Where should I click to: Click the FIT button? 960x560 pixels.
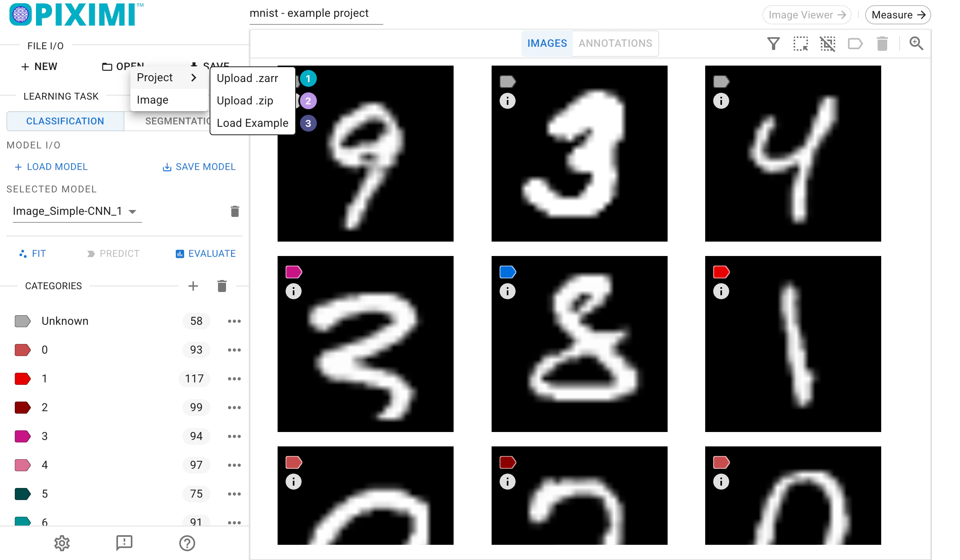tap(33, 254)
